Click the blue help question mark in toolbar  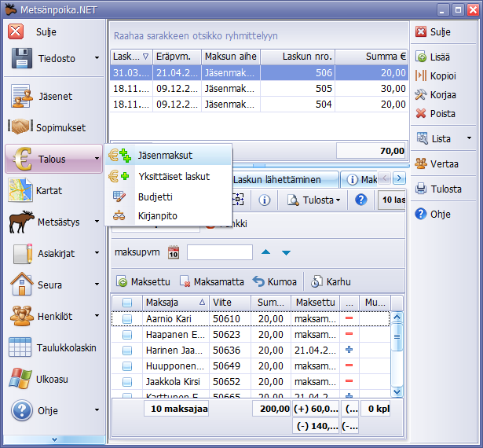pyautogui.click(x=360, y=200)
